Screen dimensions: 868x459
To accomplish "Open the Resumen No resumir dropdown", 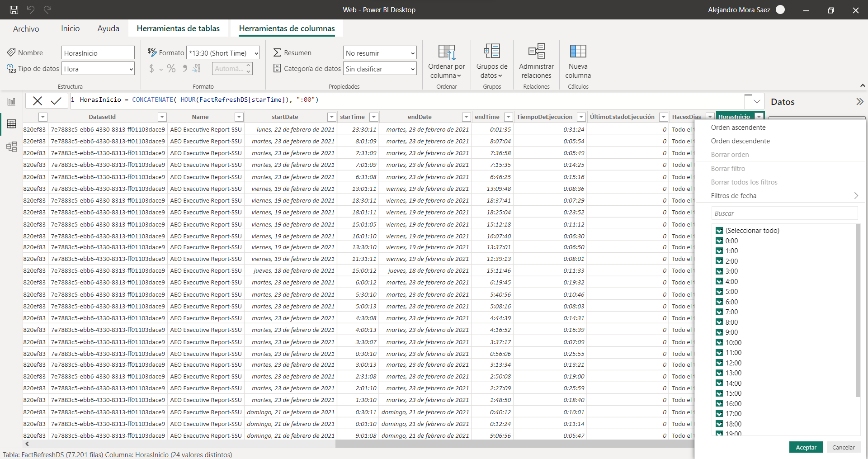I will point(380,53).
